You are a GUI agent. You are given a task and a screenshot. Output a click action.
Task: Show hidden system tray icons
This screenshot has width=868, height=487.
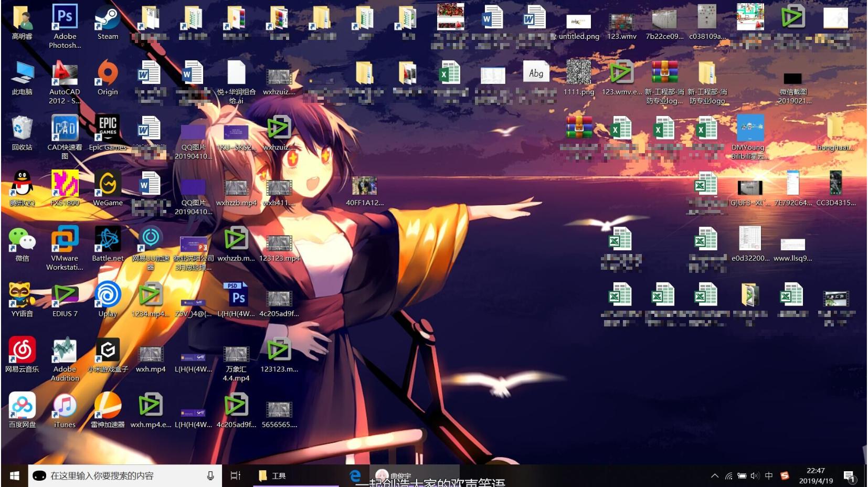click(x=715, y=476)
